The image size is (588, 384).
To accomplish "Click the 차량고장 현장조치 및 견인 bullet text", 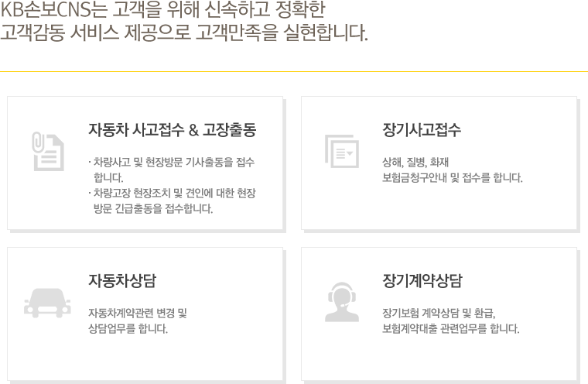I will tap(172, 193).
